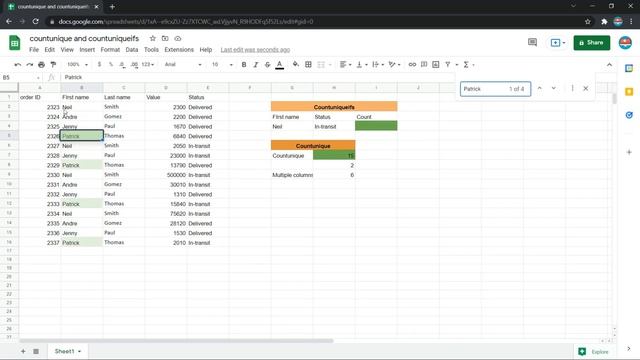Open the File menu
This screenshot has height=360, width=640.
coord(34,50)
